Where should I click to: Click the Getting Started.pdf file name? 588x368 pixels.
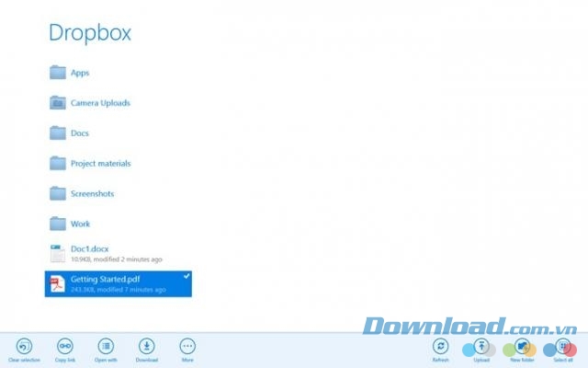105,280
